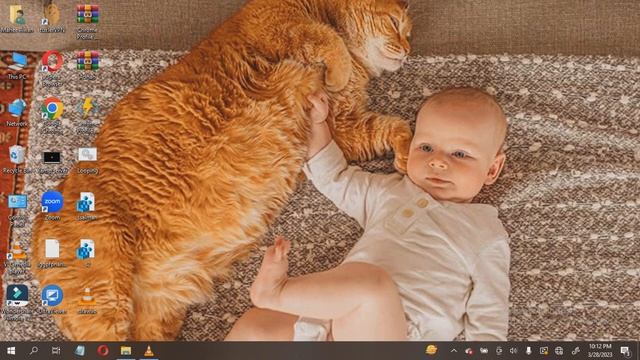
Task: Open the notification center icon
Action: [x=625, y=351]
